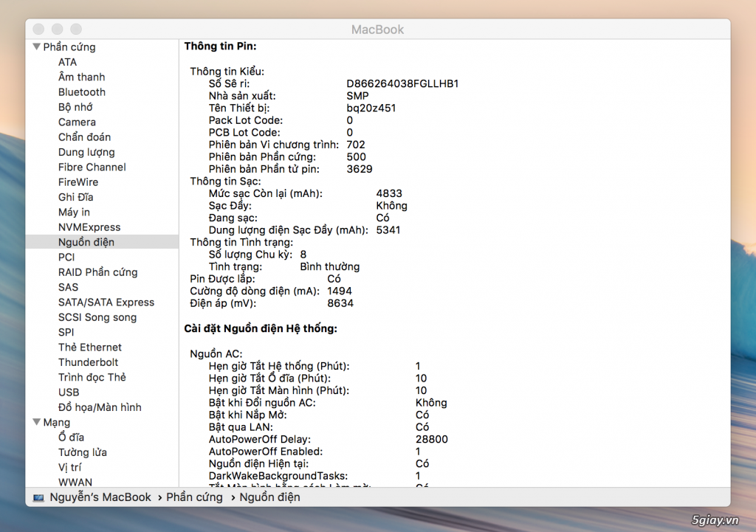
Task: Click firmware version value 702
Action: (355, 145)
